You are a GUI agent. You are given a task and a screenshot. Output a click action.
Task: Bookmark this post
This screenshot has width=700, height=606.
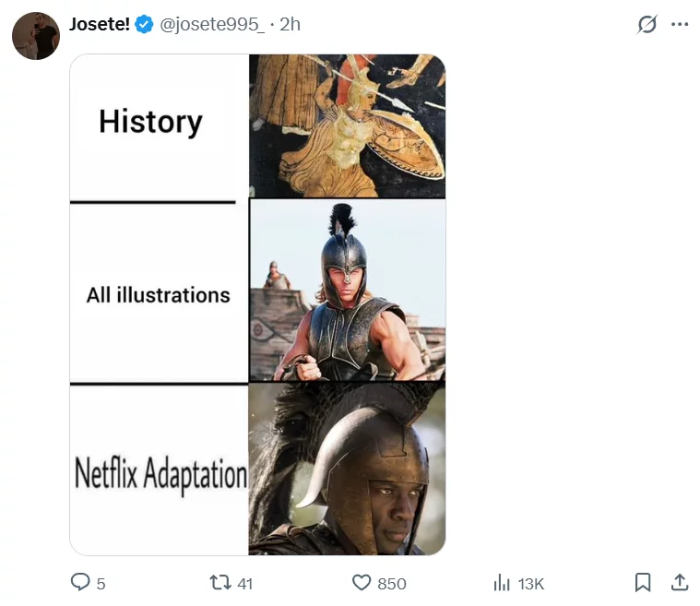tap(643, 582)
